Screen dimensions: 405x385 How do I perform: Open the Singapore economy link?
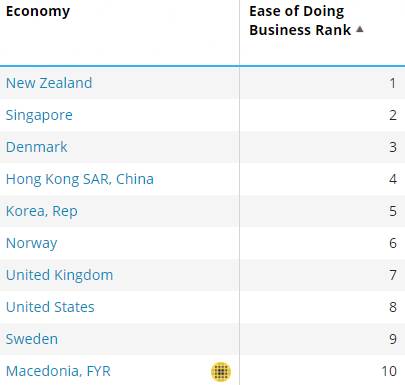[x=39, y=115]
